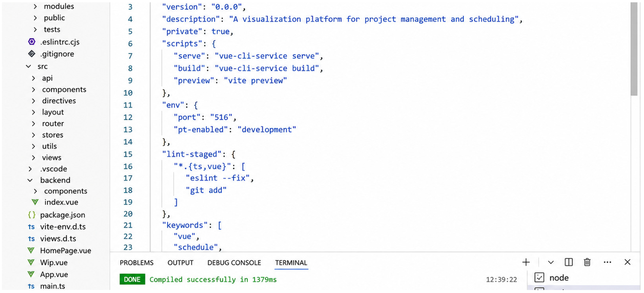This screenshot has width=644, height=293.
Task: Open vite-env.d.ts file
Action: tap(63, 227)
